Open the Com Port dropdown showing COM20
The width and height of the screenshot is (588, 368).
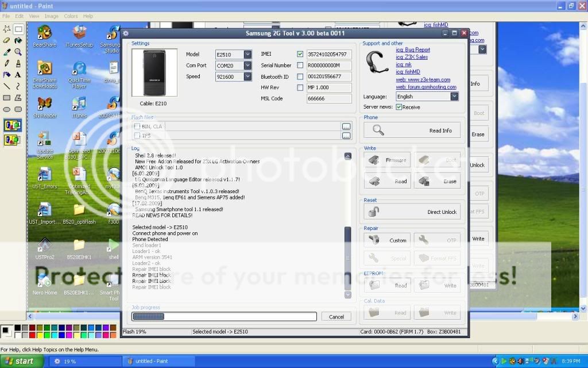[247, 66]
